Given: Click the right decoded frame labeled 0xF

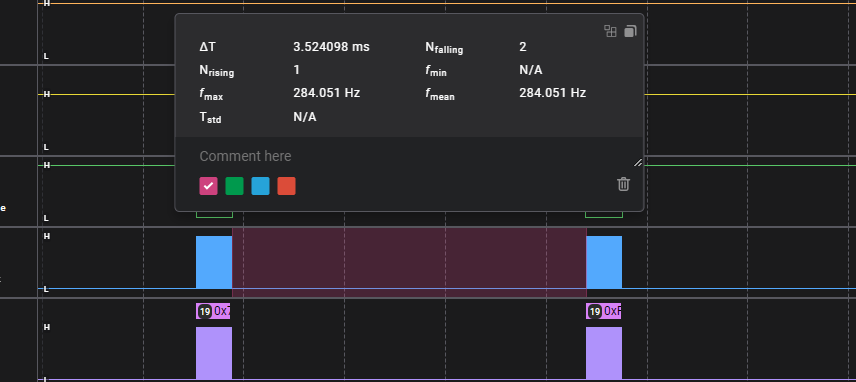Looking at the screenshot, I should pyautogui.click(x=604, y=311).
